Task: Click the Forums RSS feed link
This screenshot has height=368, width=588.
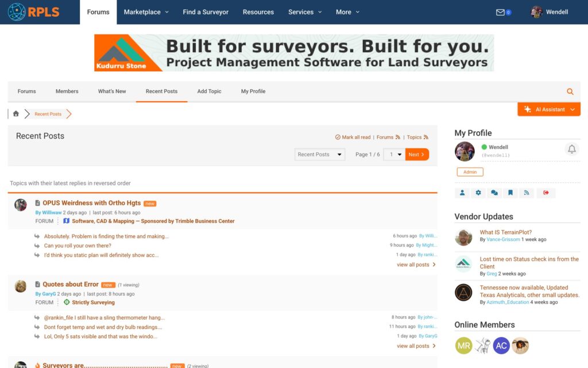Action: [x=389, y=137]
